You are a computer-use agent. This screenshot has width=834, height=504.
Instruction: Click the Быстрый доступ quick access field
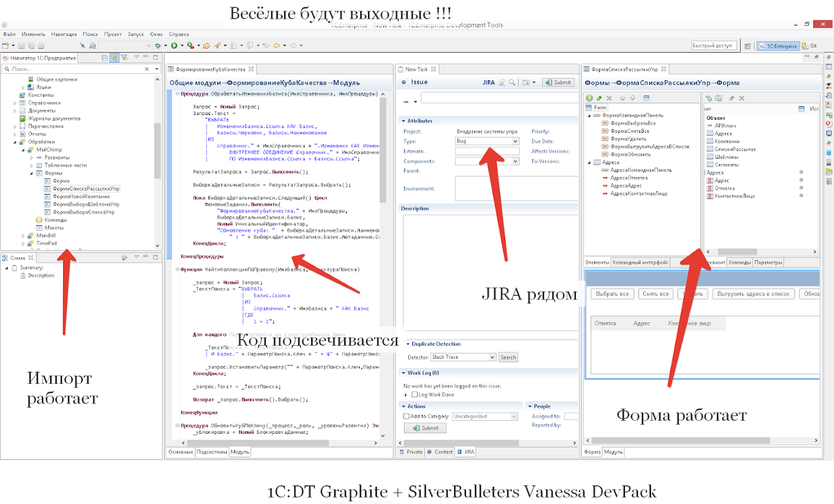click(x=715, y=45)
